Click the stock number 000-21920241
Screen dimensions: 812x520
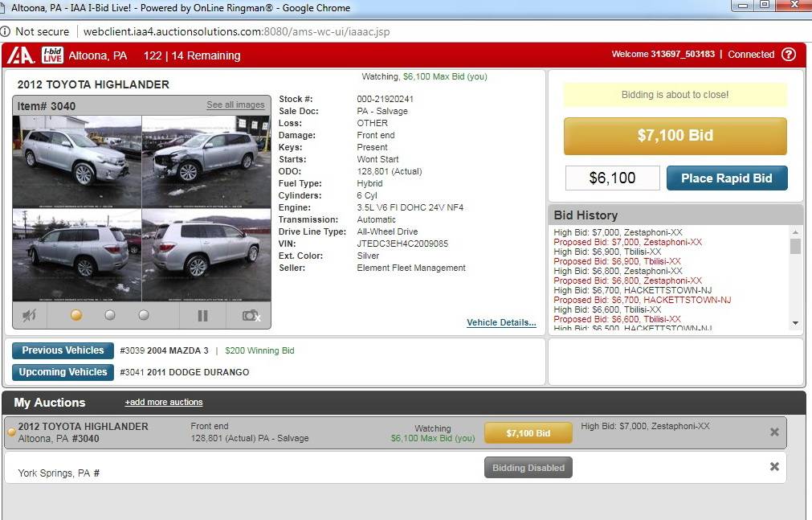[385, 99]
